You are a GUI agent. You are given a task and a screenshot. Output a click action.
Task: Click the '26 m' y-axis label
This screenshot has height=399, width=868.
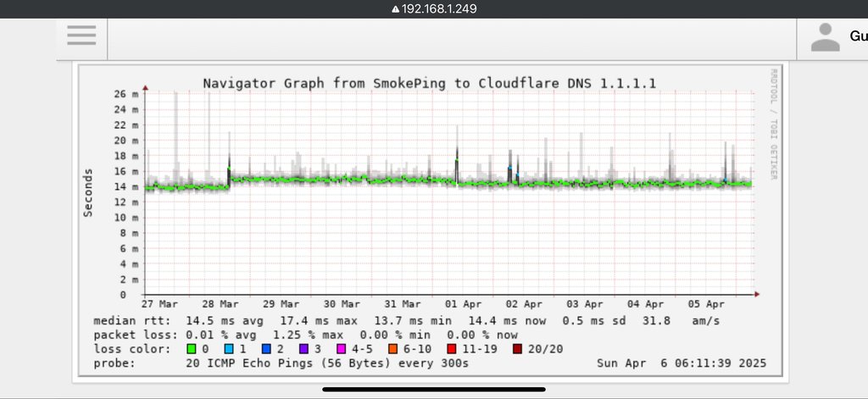click(x=127, y=94)
